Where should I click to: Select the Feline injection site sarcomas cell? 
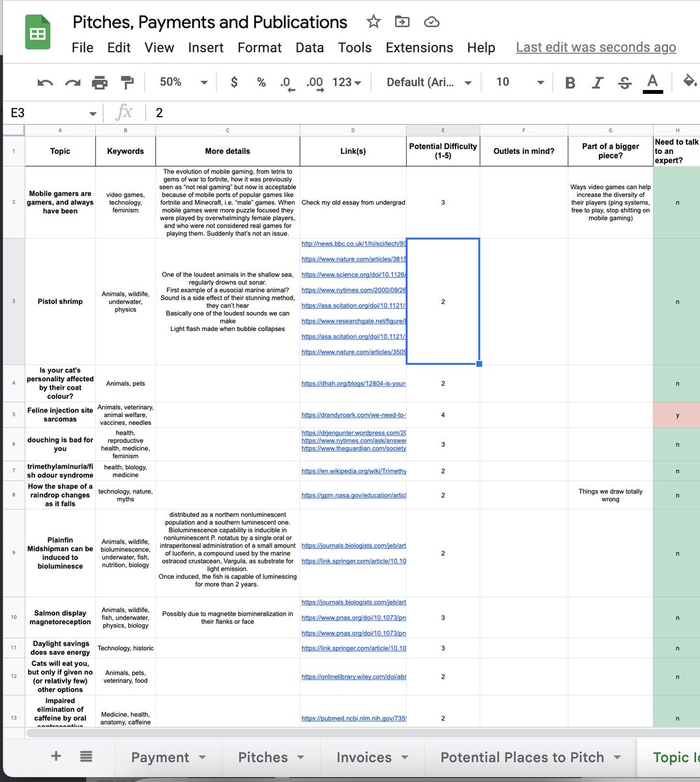click(x=60, y=415)
